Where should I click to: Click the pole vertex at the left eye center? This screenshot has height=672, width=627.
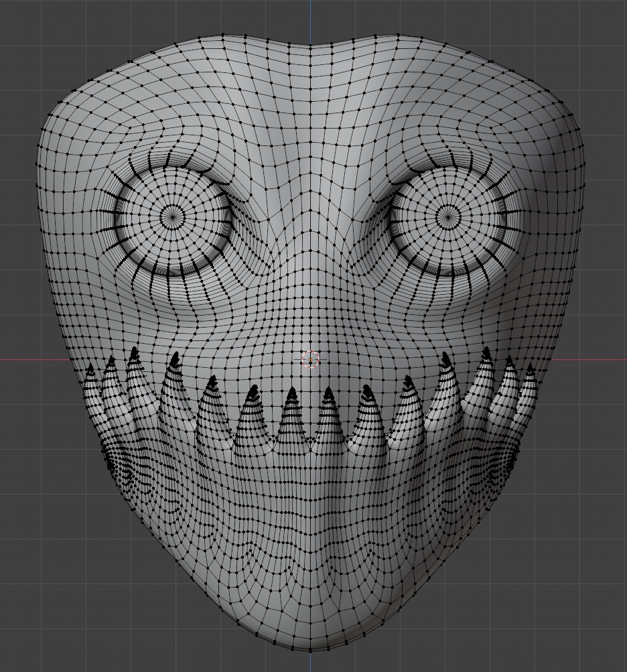coord(171,216)
